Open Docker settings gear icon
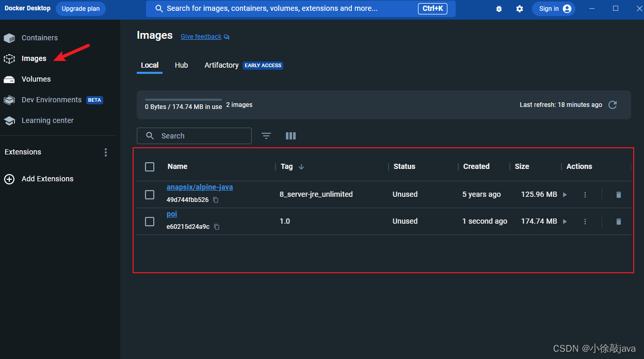Image resolution: width=644 pixels, height=359 pixels. pos(520,9)
